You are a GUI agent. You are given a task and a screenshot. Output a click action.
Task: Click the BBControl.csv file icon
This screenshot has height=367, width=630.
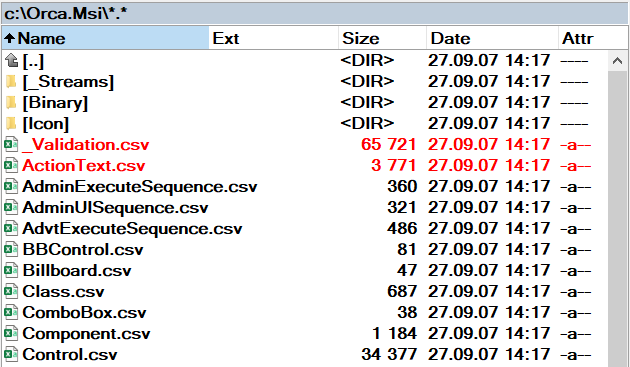11,250
